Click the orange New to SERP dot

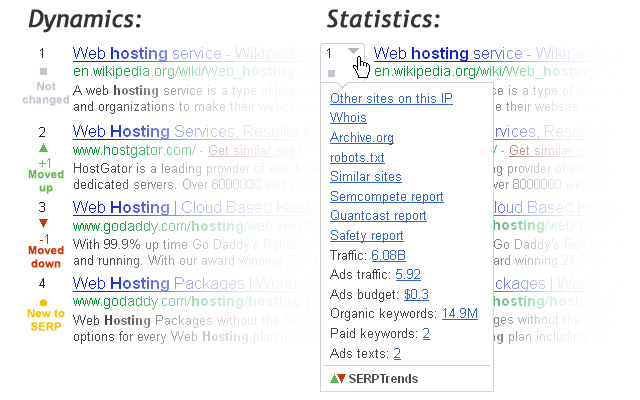point(42,302)
